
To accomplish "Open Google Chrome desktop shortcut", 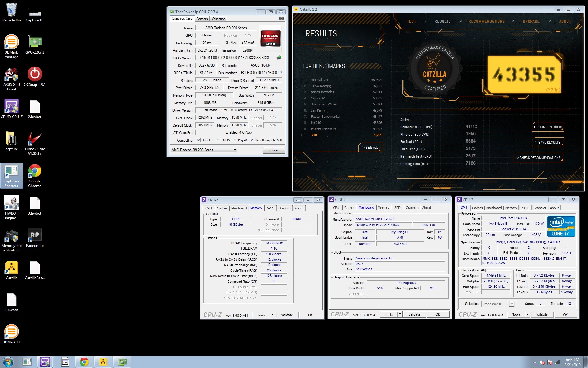I will (x=35, y=176).
